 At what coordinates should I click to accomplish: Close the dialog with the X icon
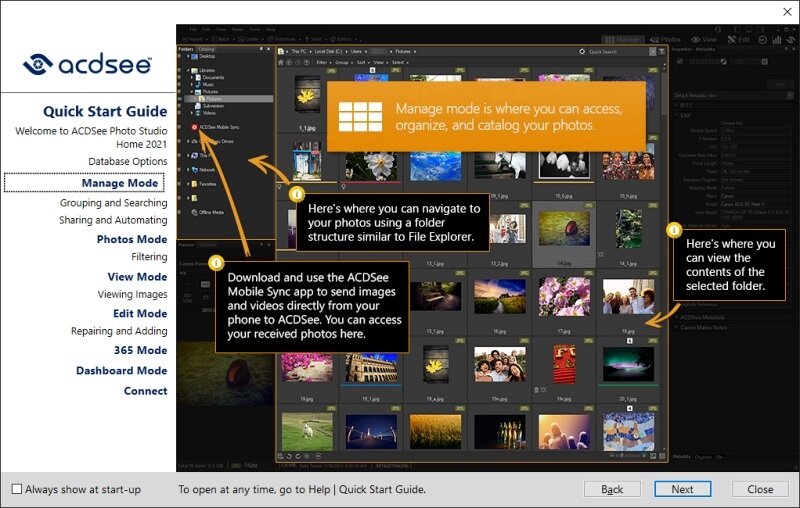pos(787,12)
